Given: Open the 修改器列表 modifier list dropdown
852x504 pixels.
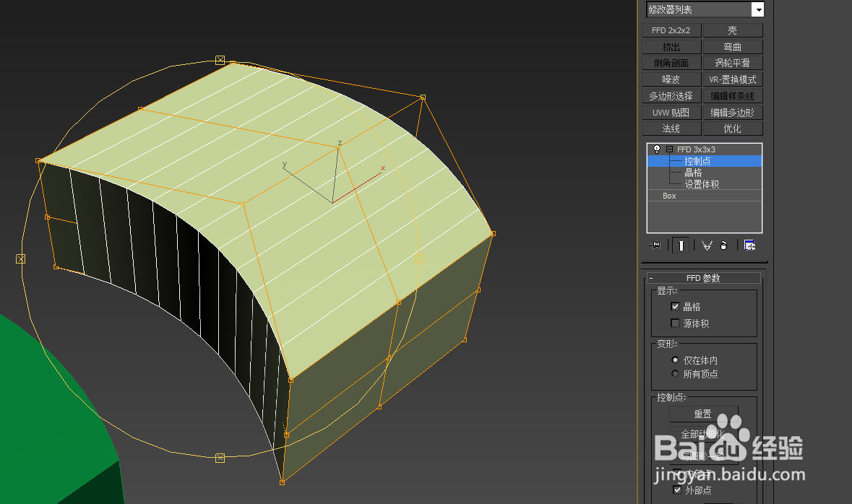Looking at the screenshot, I should click(758, 9).
